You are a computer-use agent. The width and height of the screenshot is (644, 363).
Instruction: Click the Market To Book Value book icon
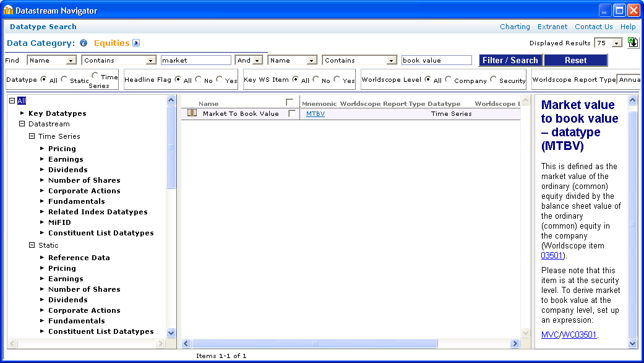[192, 113]
